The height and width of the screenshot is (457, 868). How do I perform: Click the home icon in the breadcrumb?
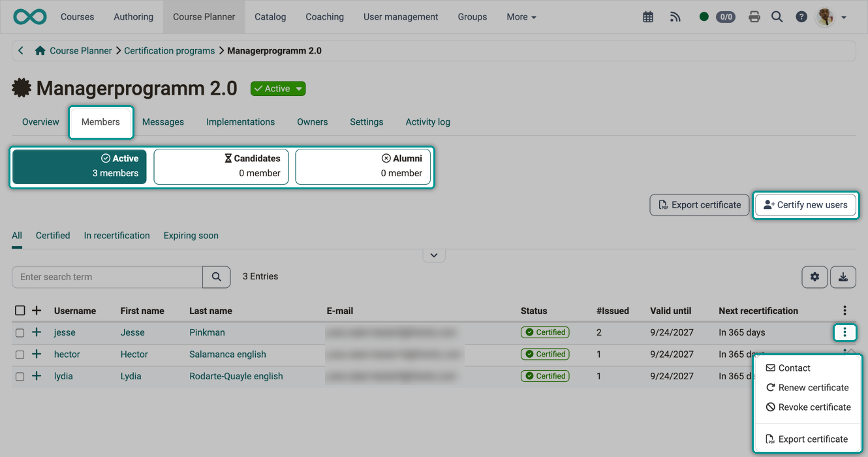[x=40, y=50]
